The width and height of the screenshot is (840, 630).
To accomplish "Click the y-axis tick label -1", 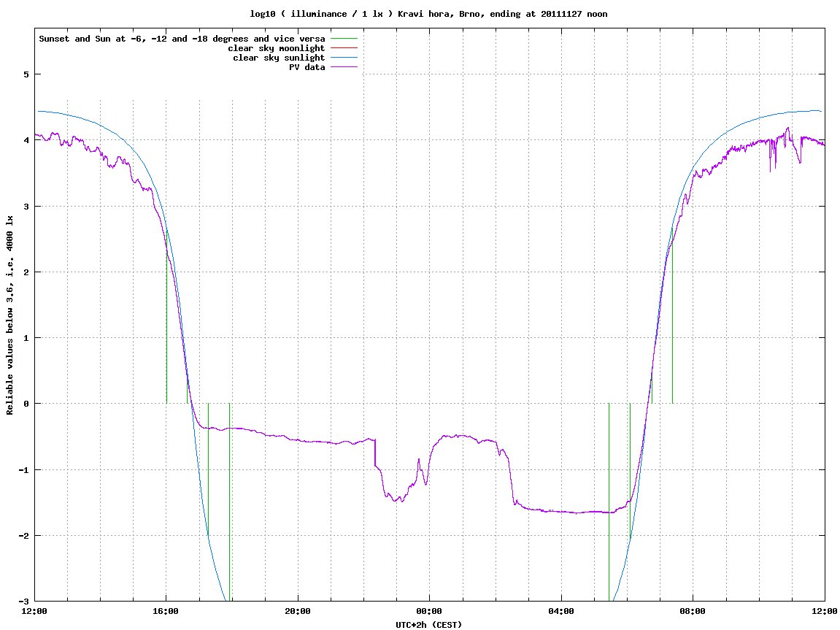I will [23, 470].
